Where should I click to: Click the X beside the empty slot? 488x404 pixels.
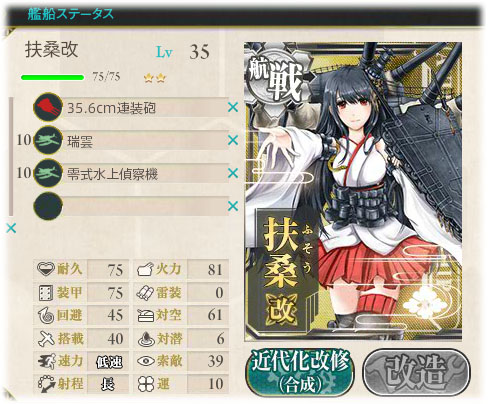(x=233, y=206)
